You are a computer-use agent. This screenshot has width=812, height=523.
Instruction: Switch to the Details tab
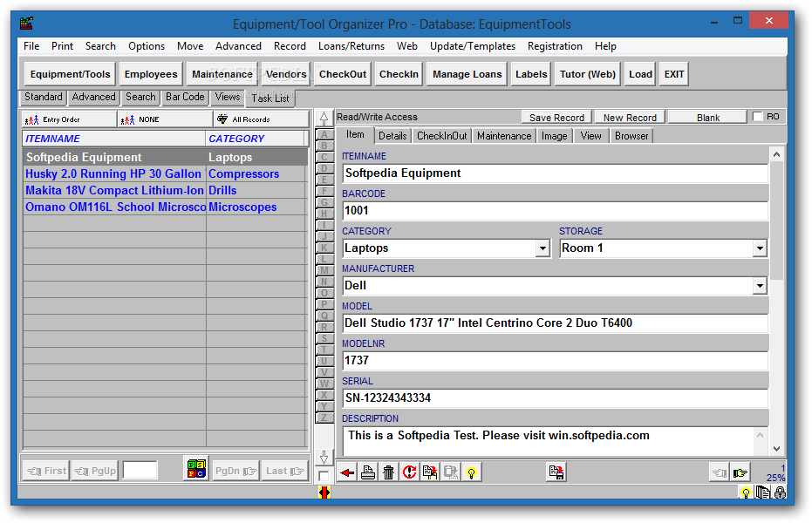[x=392, y=136]
